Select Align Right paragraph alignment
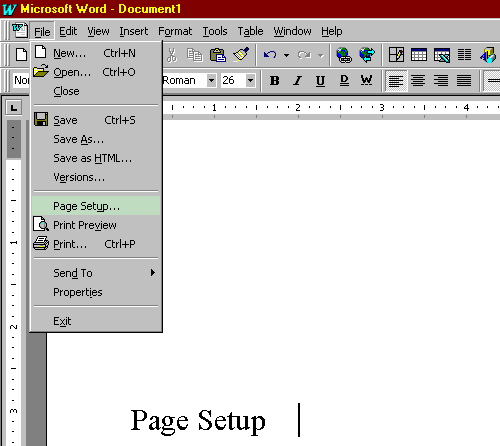Image resolution: width=500 pixels, height=446 pixels. tap(441, 80)
